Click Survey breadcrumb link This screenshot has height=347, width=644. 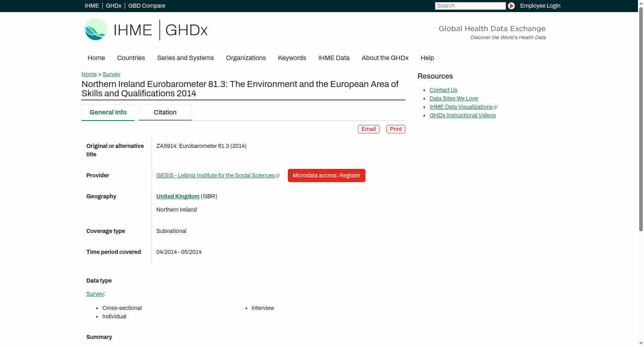tap(111, 74)
